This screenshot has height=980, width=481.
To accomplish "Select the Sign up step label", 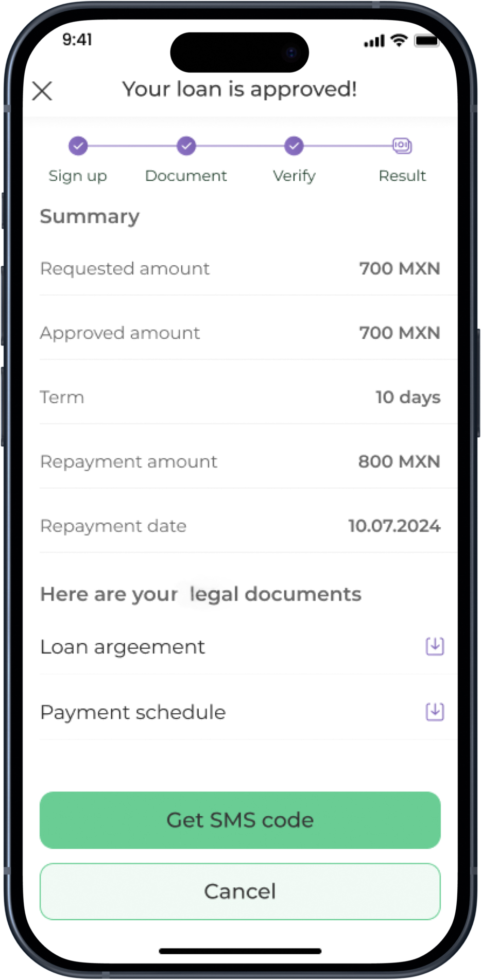I will click(78, 176).
